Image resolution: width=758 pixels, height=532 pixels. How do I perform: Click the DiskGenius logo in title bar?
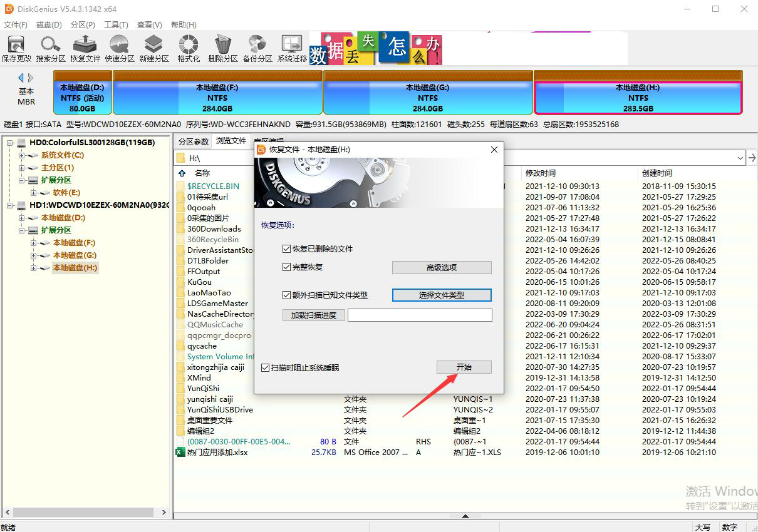tap(9, 9)
